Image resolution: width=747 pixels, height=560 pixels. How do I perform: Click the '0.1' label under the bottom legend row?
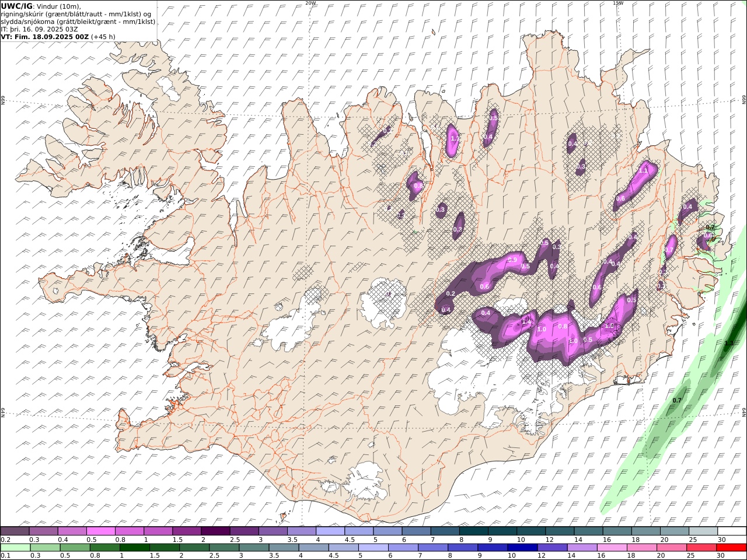pos(5,556)
